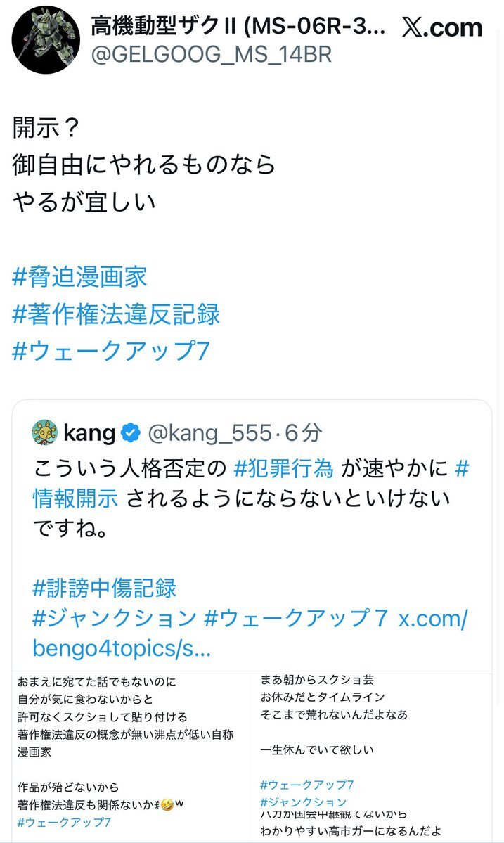
Task: Tap #ウェークアップ7 in the main tweet
Action: point(111,351)
